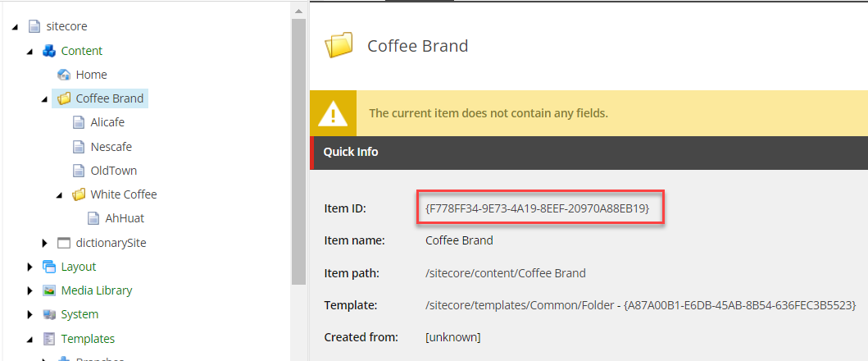Collapse the sitecore root node
Viewport: 868px width, 361px height.
(x=15, y=26)
